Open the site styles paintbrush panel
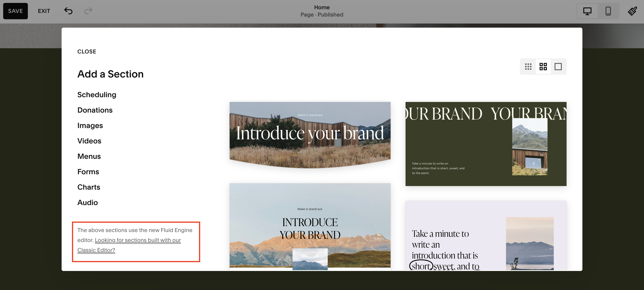Image resolution: width=644 pixels, height=290 pixels. pos(632,11)
